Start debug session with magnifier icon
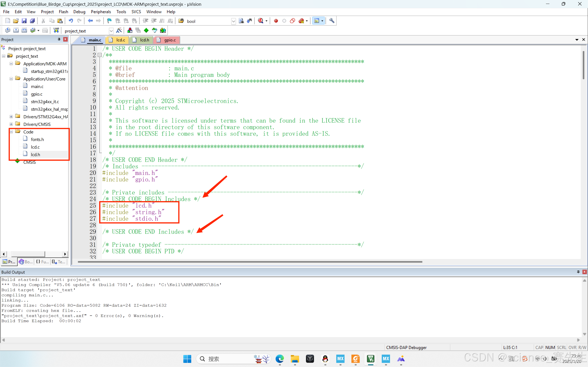Viewport: 588px width, 367px height. (261, 21)
